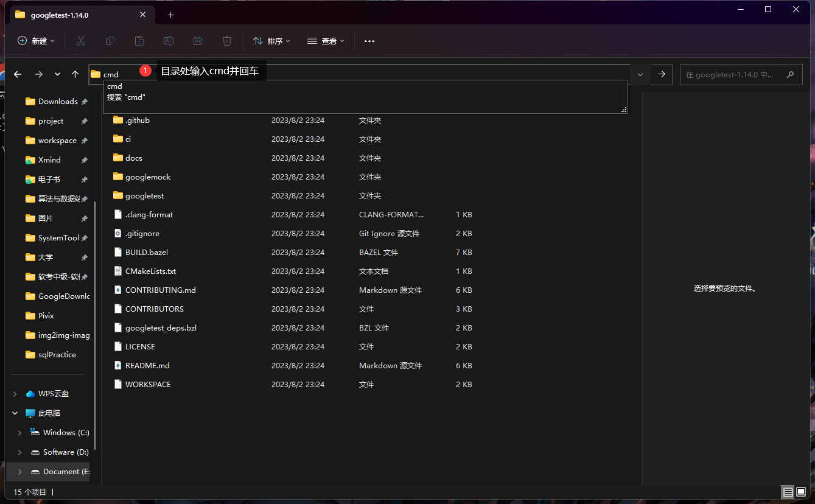
Task: Select the CMakeLists.txt file
Action: click(150, 271)
